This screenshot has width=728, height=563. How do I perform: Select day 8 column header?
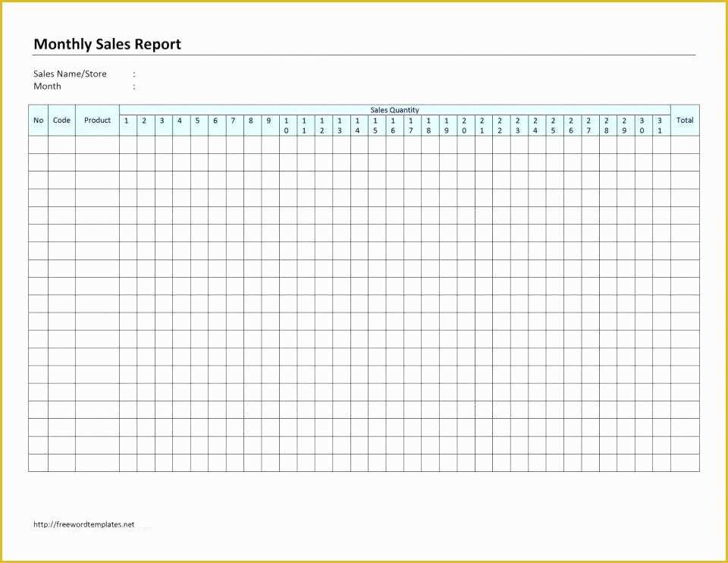(x=253, y=125)
